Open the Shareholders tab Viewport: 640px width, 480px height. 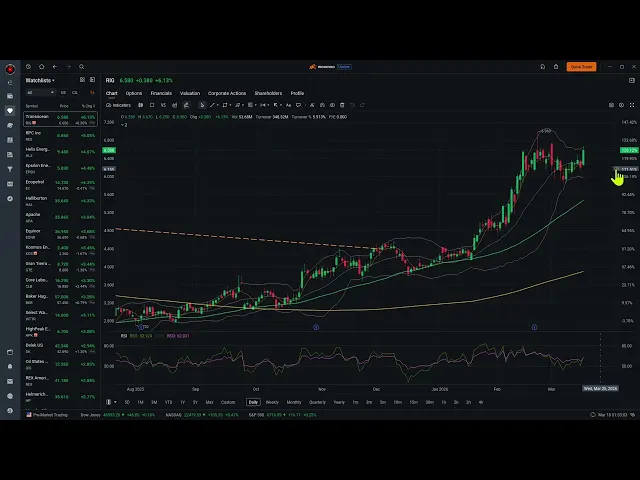[x=268, y=93]
